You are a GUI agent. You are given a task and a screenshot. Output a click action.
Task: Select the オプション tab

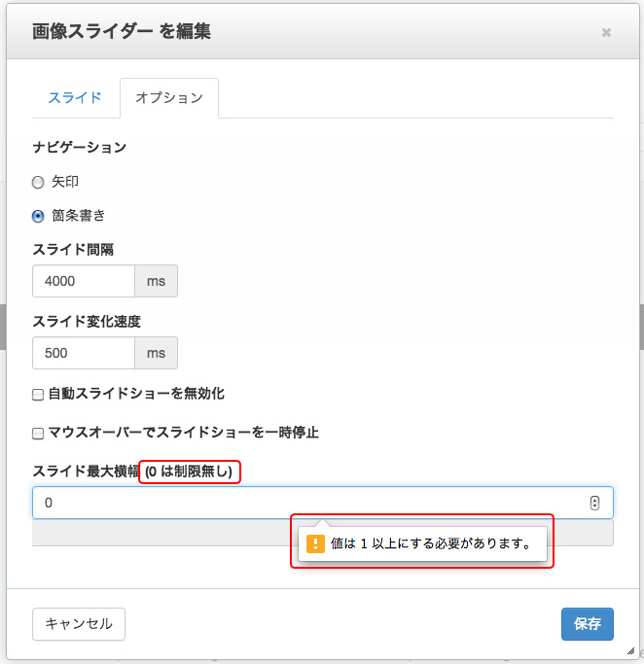tap(169, 98)
